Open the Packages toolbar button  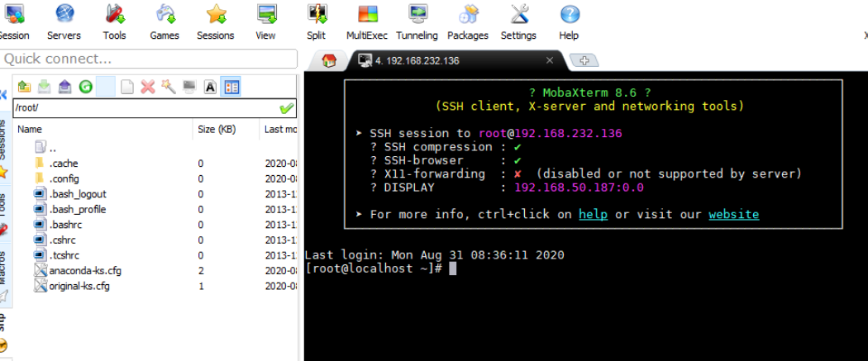pos(468,22)
